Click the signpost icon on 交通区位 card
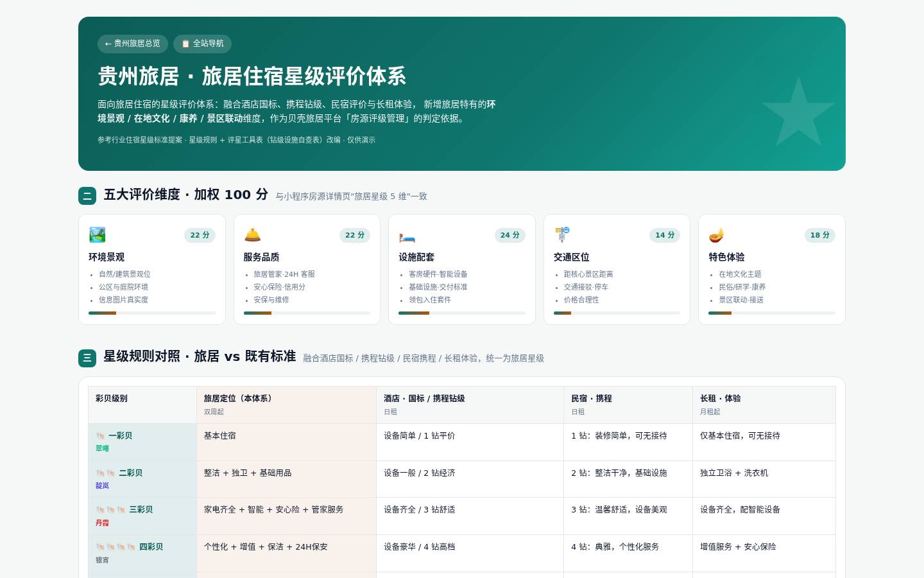The image size is (924, 578). coord(562,235)
